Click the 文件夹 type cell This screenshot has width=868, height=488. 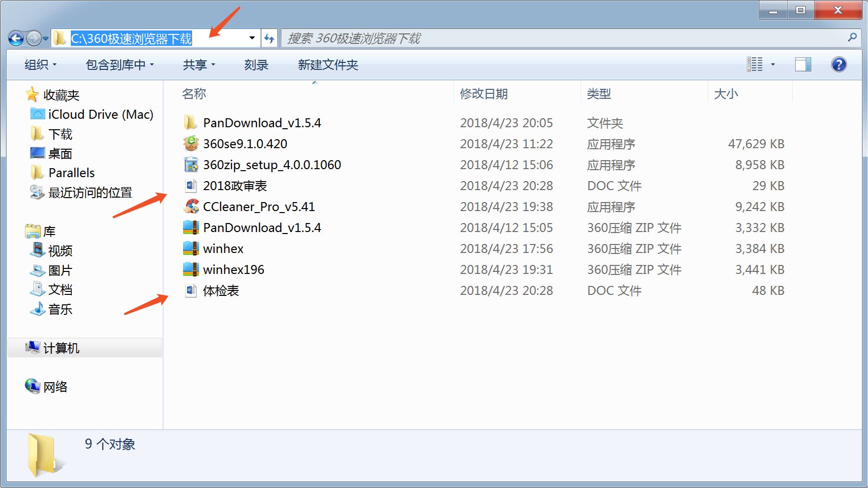point(605,123)
